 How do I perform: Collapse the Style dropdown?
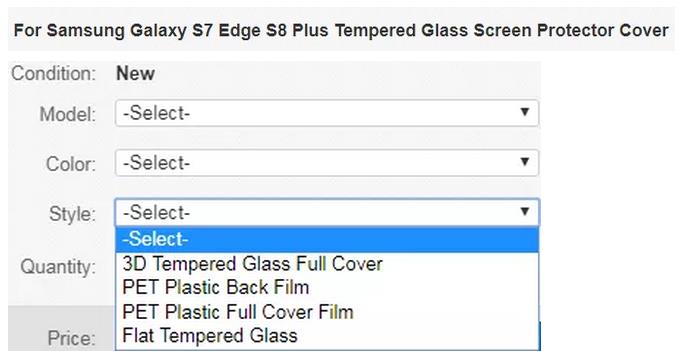pyautogui.click(x=327, y=213)
